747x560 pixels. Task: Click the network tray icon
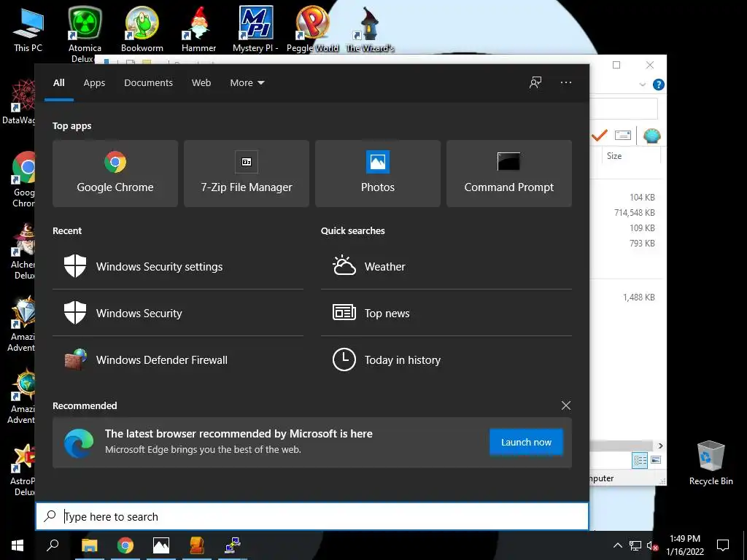coord(635,545)
